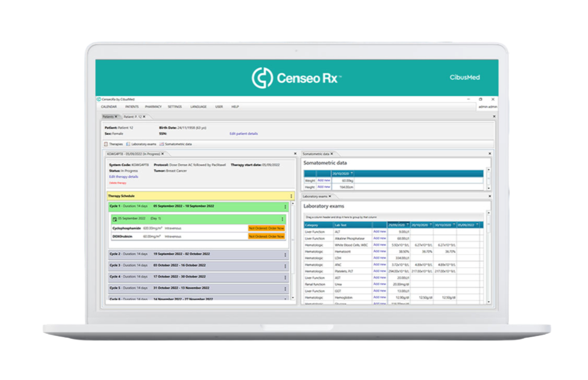Close the KDWG4PT8 therapy tab

click(x=162, y=154)
